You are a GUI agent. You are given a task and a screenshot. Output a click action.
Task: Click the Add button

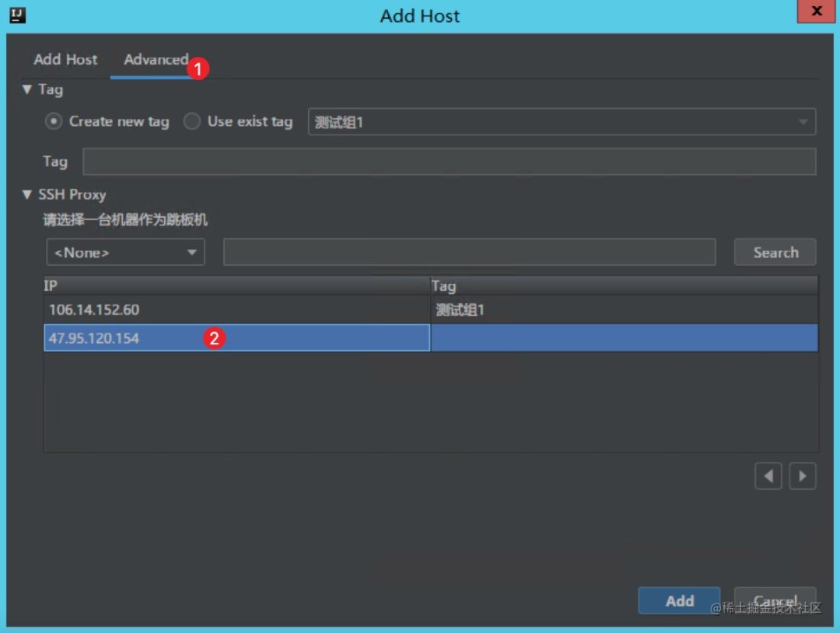pyautogui.click(x=679, y=601)
